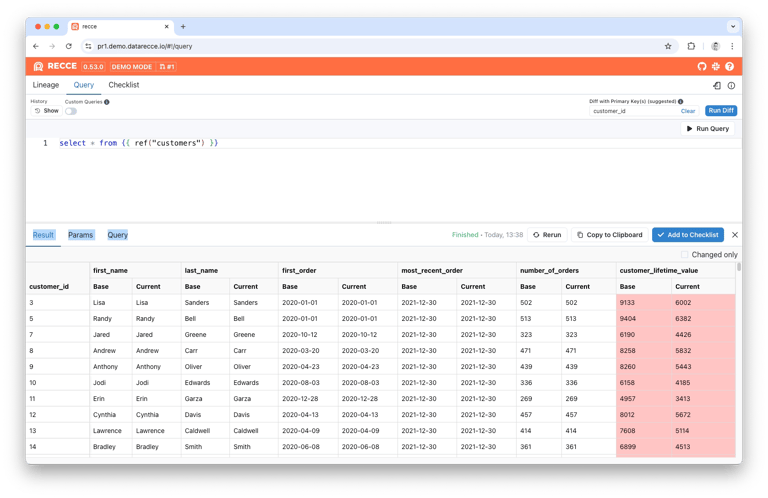Click the Run Query button

[x=708, y=129]
